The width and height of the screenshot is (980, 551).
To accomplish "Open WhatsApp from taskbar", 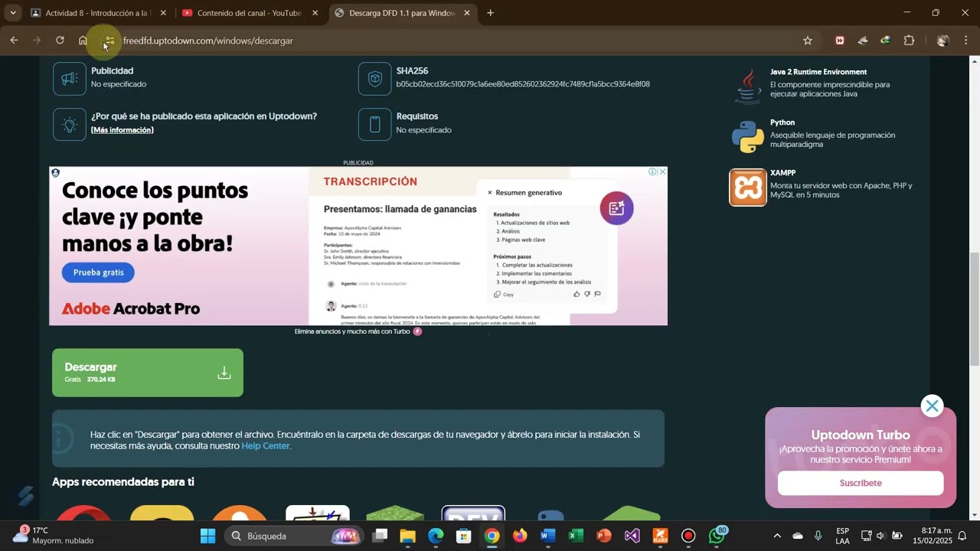I will 717,535.
